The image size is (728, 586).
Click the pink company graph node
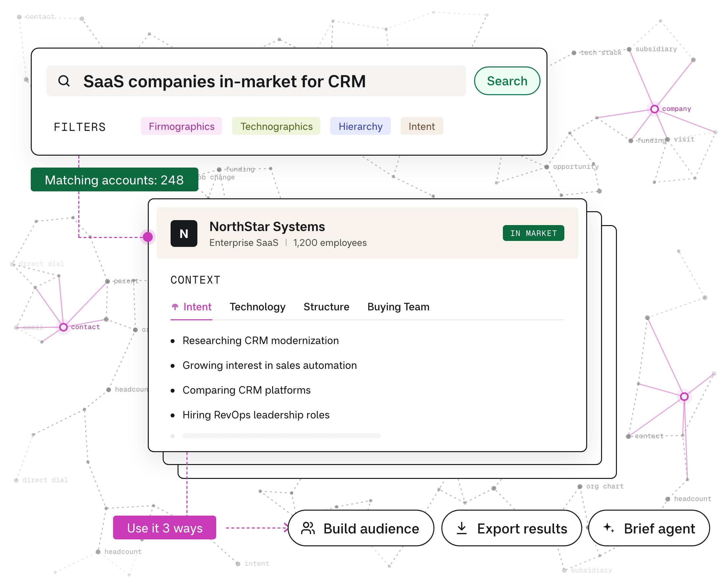pos(654,109)
